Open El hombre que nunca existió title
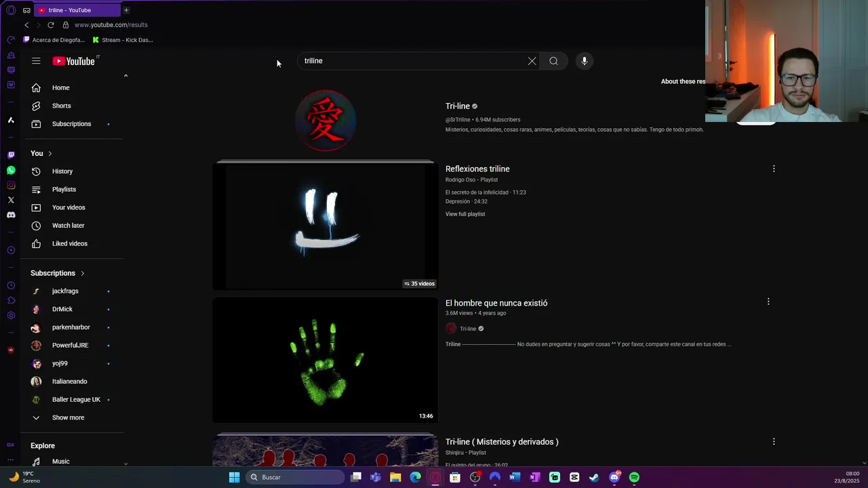868x488 pixels. [x=496, y=303]
